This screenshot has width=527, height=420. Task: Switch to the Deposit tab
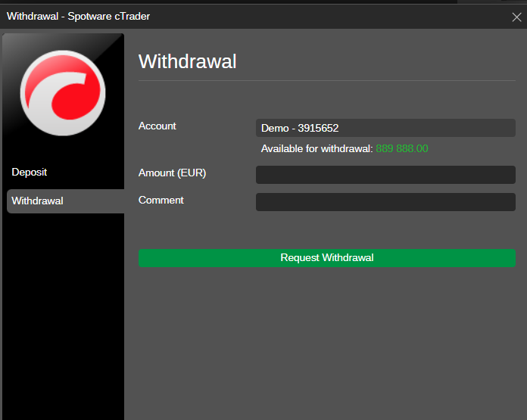pyautogui.click(x=30, y=173)
